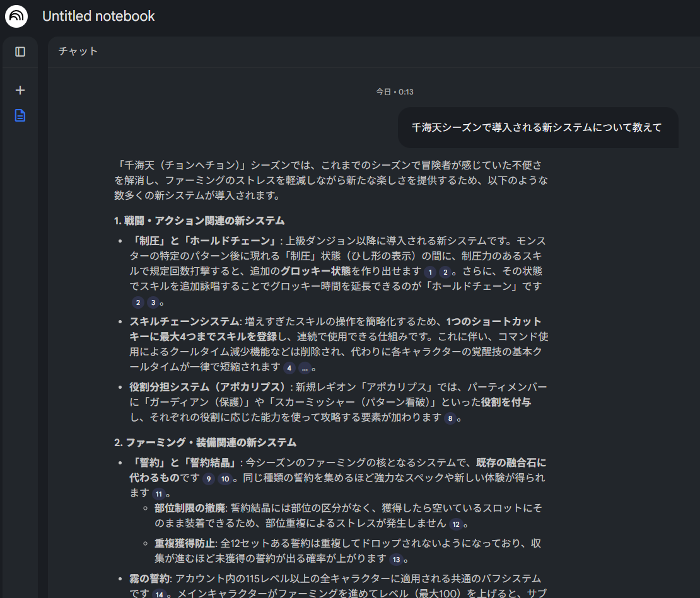The image size is (700, 598).
Task: Open citation 12 in 部位制限の撤廃 item
Action: [x=456, y=524]
